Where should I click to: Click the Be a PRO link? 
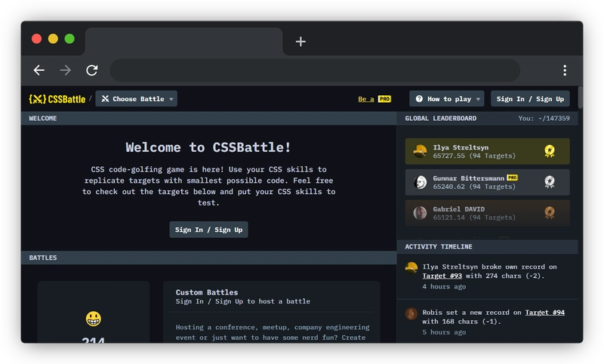pyautogui.click(x=374, y=99)
